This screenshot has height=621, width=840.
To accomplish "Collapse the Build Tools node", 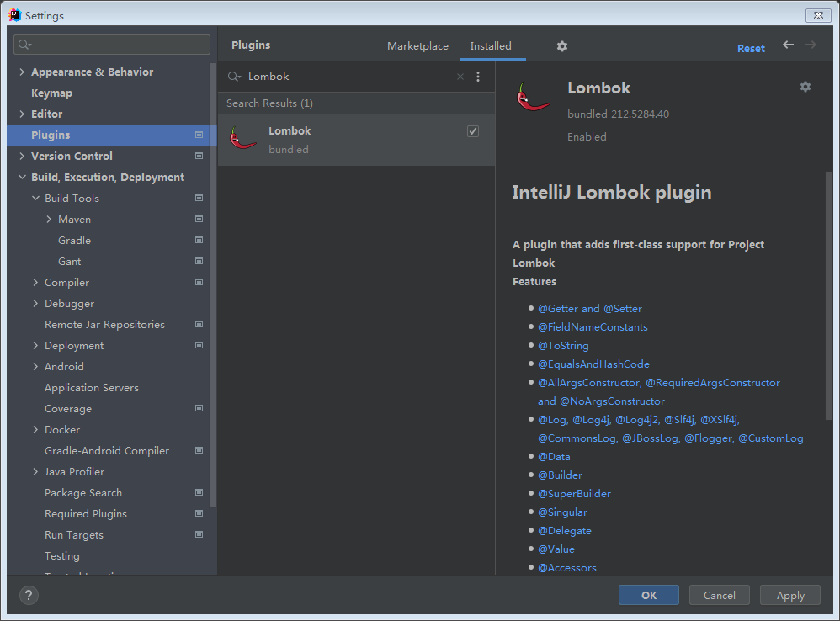I will click(35, 198).
